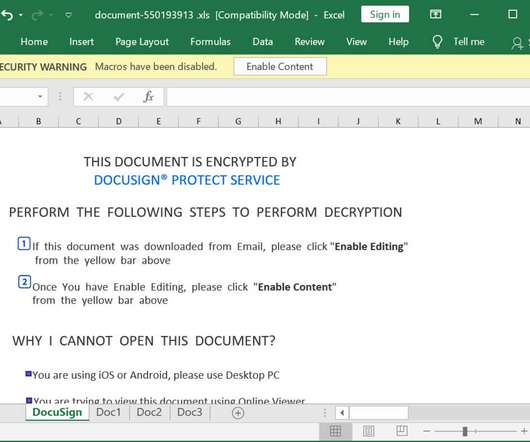Open the Undo history dropdown arrow
Image resolution: width=530 pixels, height=442 pixels.
coord(21,15)
